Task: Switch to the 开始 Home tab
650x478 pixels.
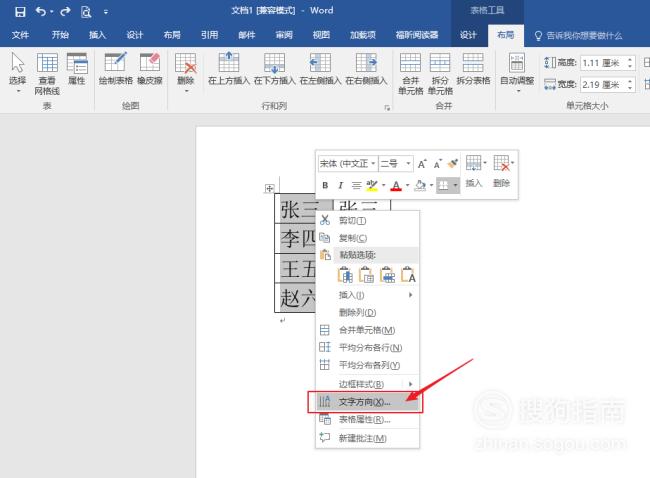Action: click(60, 35)
